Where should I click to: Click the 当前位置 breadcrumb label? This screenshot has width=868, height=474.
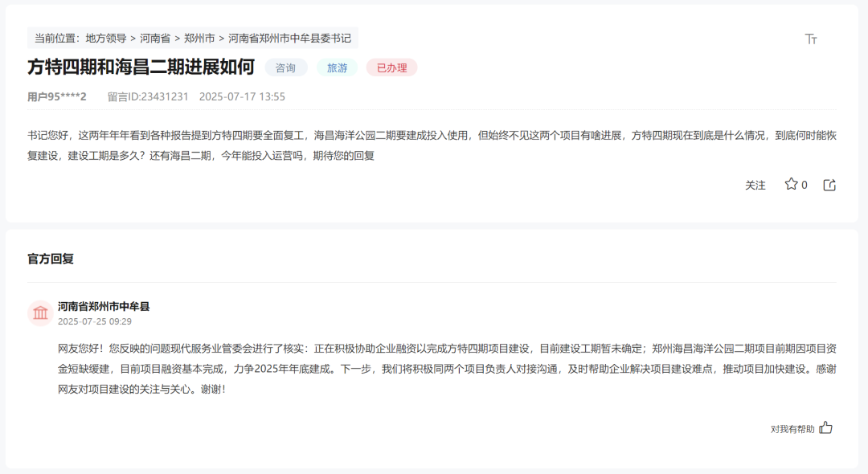click(57, 39)
